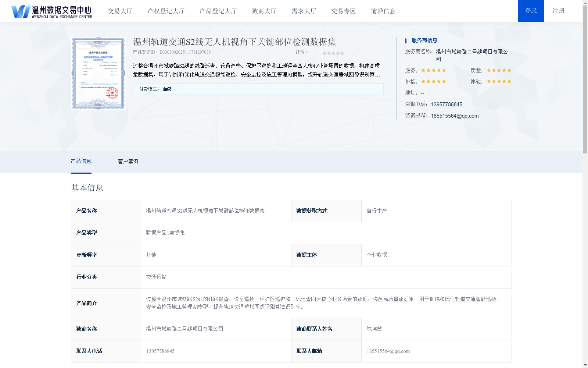
Task: Click the vertical scrollbar thumb
Action: tap(585, 79)
